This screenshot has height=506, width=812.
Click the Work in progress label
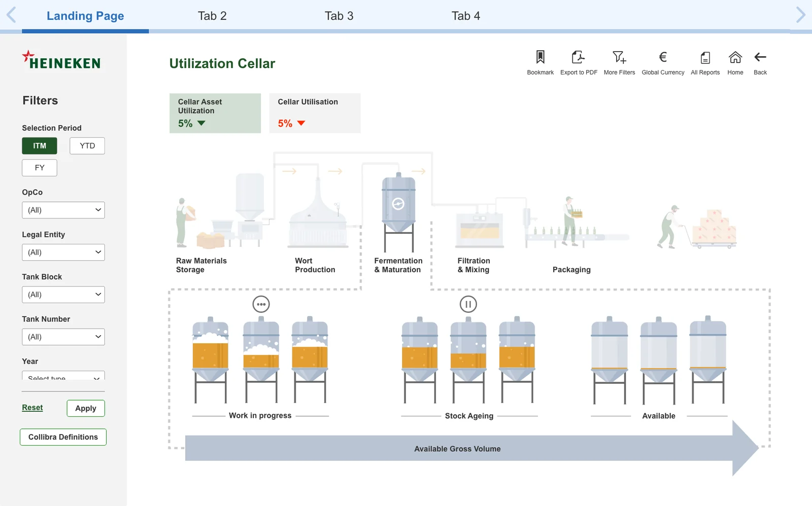coord(260,416)
